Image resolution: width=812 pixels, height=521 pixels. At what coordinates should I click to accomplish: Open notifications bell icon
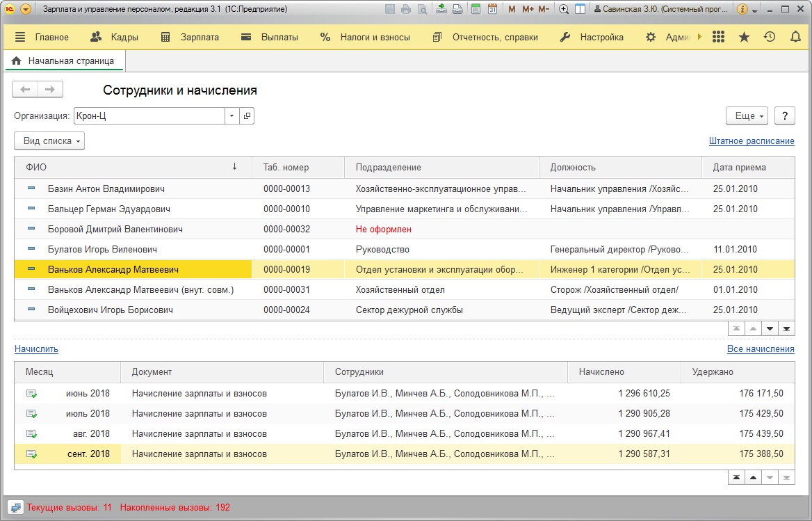coord(795,37)
